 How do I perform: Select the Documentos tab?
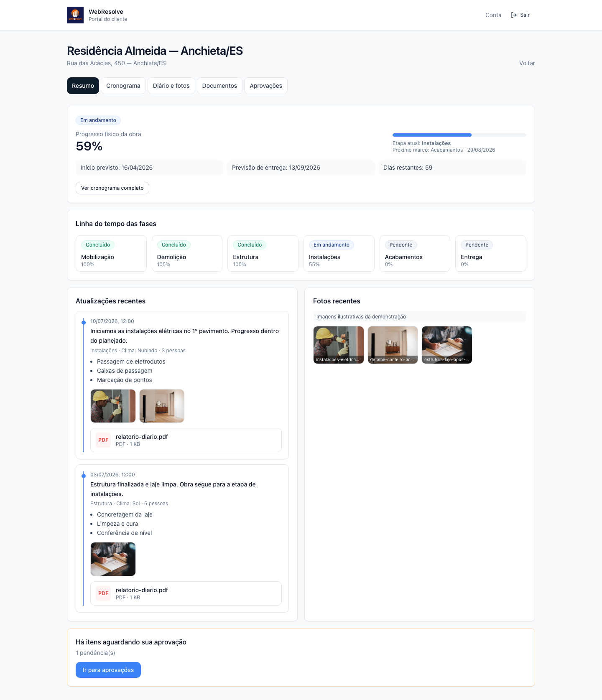219,86
